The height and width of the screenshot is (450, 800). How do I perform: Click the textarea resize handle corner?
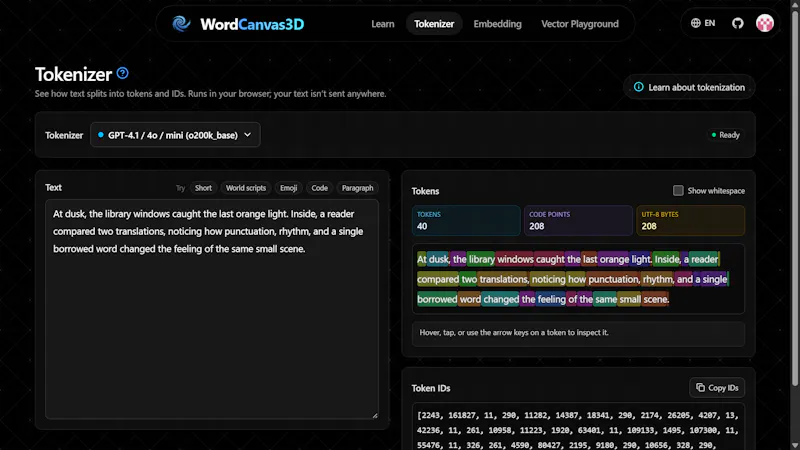(x=375, y=415)
